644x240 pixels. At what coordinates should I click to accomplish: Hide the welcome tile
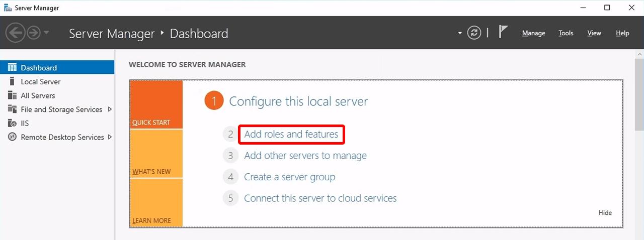point(605,212)
